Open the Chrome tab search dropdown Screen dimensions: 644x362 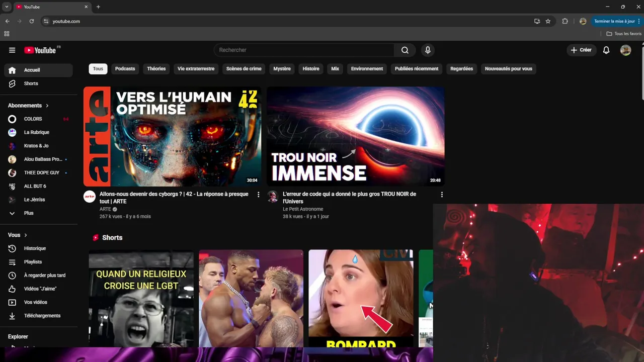click(7, 7)
